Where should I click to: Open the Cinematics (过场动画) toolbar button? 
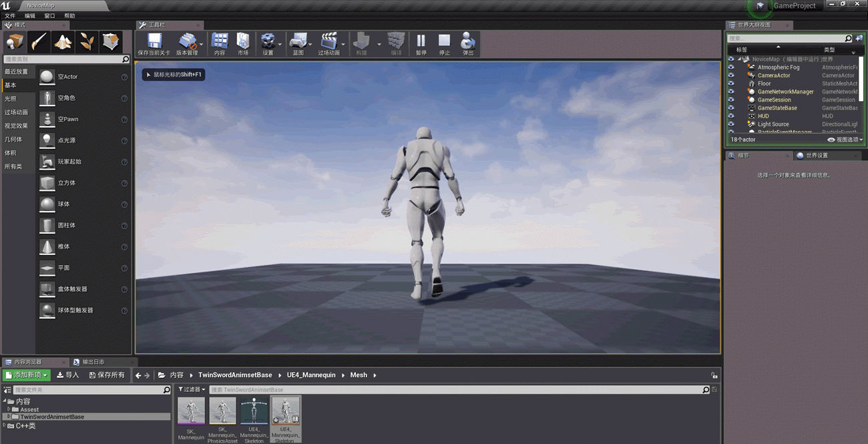(329, 44)
